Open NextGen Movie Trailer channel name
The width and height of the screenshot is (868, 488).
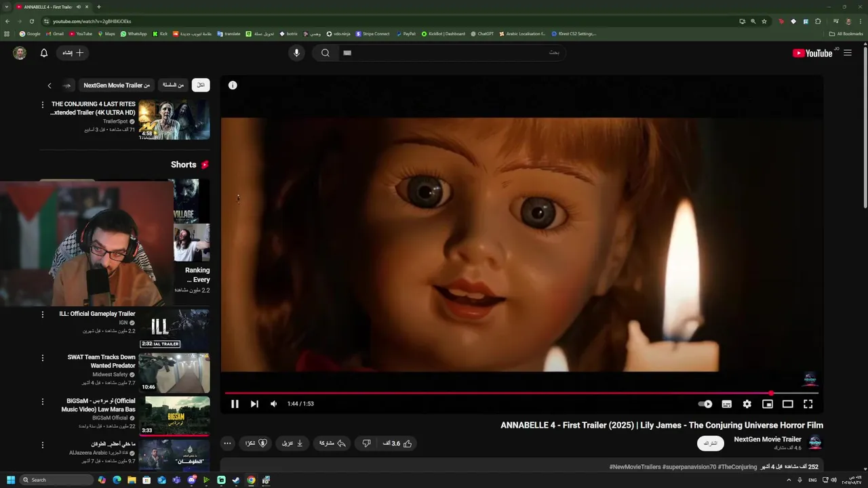[768, 439]
